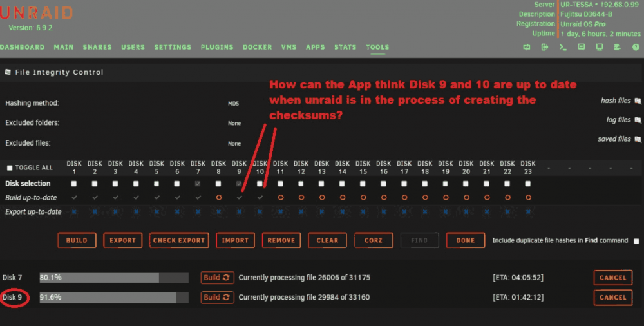Click the Disk 7 progress bar
644x326 pixels.
[114, 278]
